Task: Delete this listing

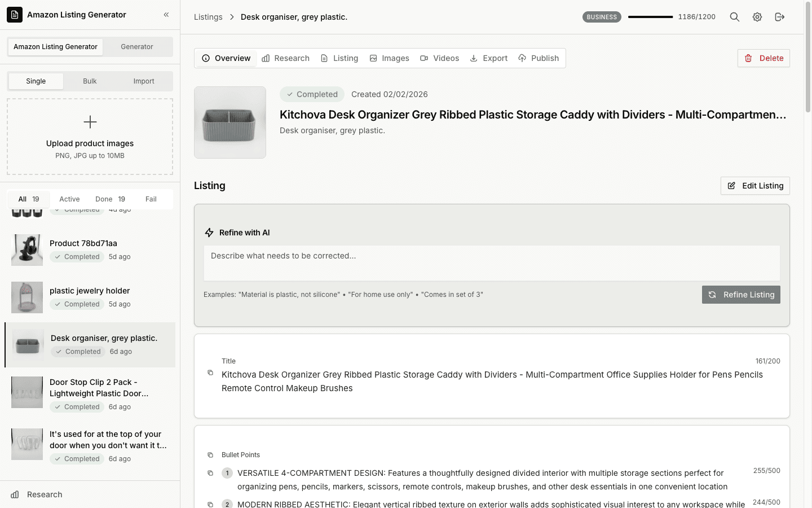Action: [764, 58]
